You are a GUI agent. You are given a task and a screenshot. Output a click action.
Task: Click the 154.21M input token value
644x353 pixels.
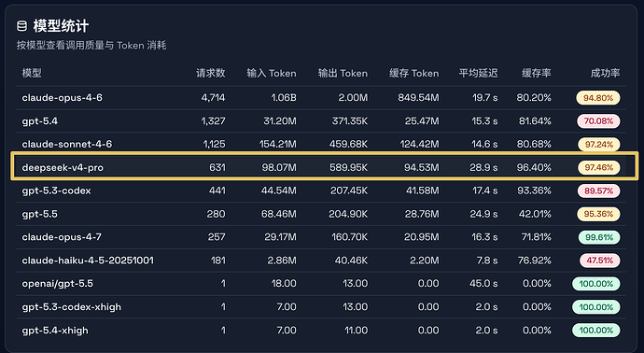[277, 144]
